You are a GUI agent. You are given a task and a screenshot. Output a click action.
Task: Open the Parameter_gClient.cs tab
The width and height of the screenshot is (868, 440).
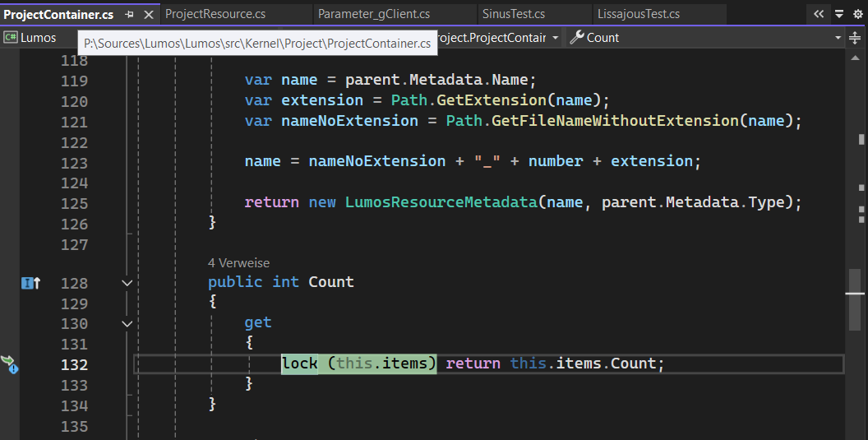point(373,14)
